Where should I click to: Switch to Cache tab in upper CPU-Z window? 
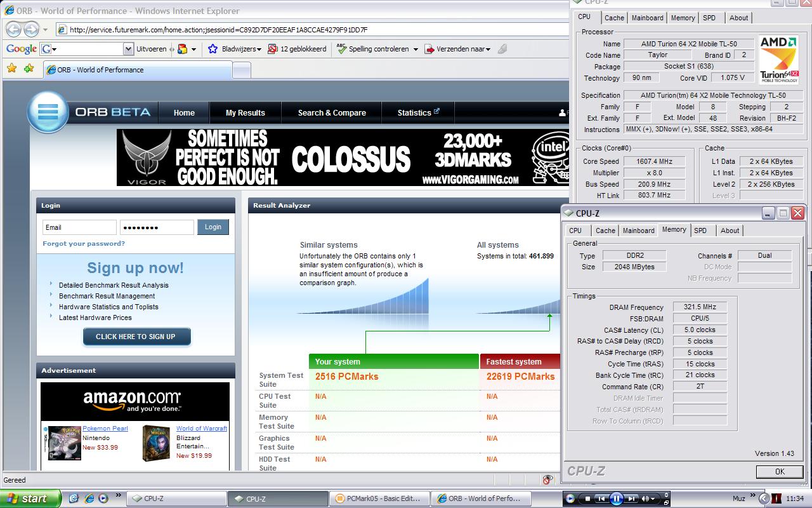(614, 18)
